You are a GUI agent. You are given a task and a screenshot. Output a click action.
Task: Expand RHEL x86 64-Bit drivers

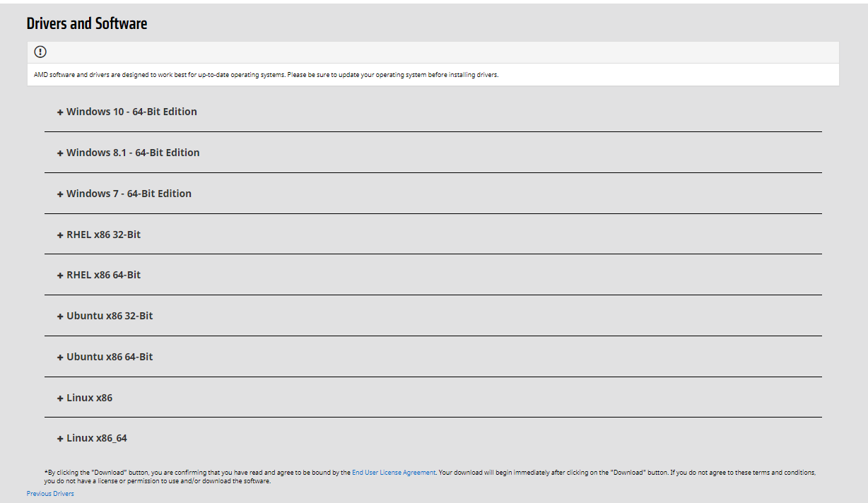point(99,275)
